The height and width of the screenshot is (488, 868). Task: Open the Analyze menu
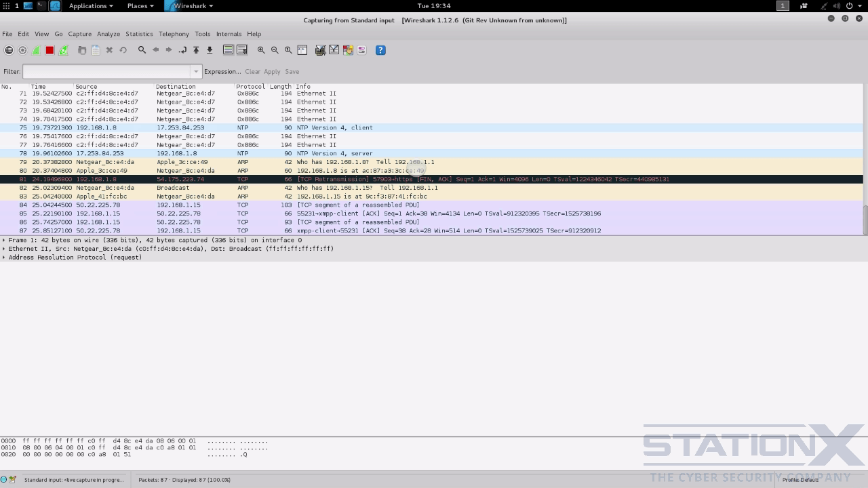(x=108, y=34)
